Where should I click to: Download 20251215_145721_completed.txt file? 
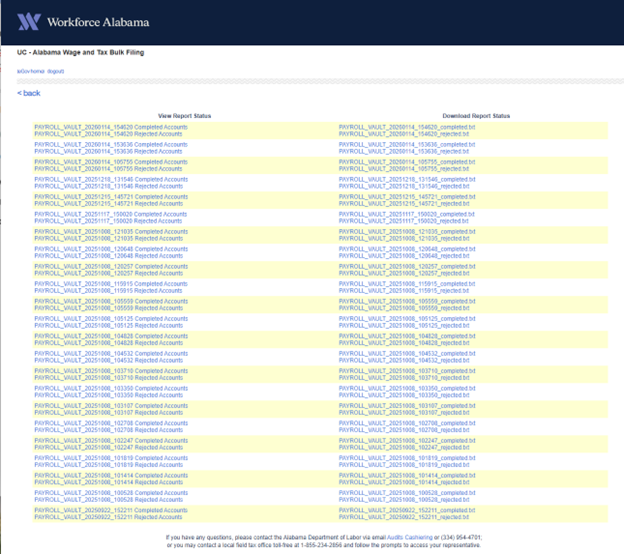(x=407, y=197)
